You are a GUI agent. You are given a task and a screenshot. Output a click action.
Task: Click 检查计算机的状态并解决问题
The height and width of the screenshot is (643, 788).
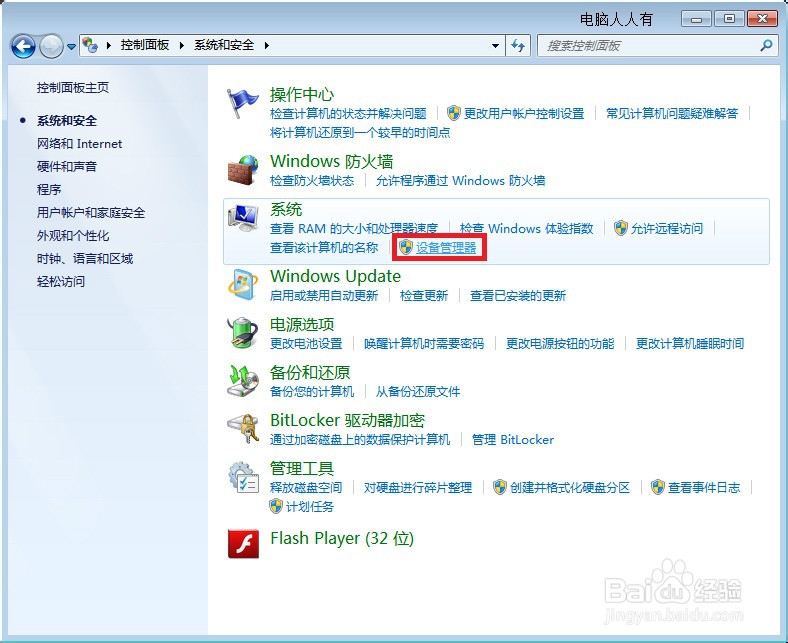348,113
